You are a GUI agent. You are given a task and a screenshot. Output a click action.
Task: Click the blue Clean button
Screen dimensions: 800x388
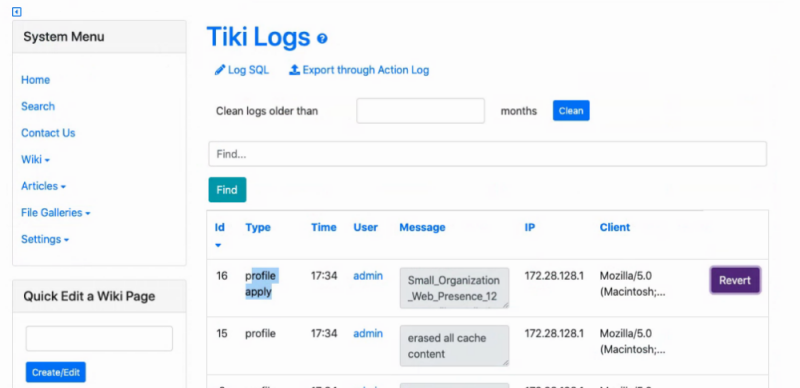571,111
